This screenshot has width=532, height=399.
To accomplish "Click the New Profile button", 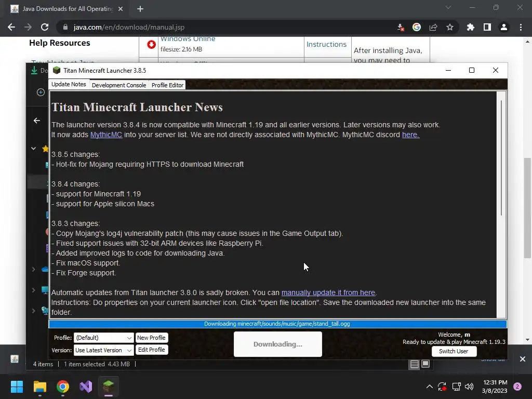I will [x=151, y=338].
